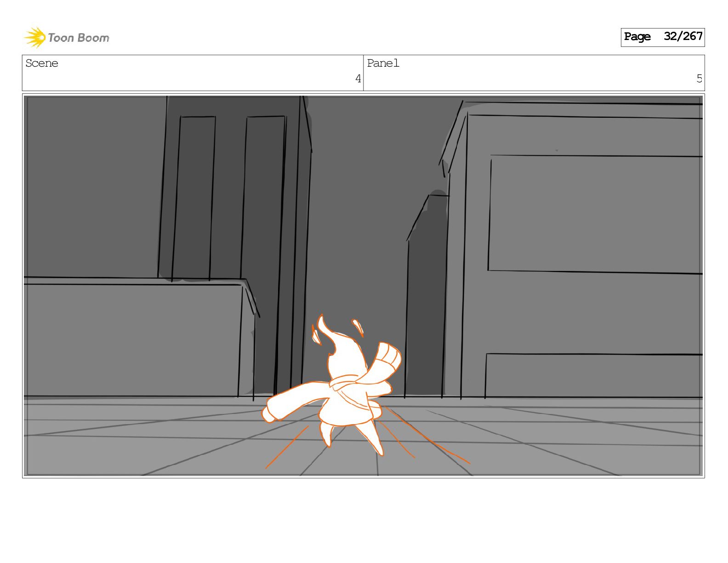Click the scene number '4'
Image resolution: width=728 pixels, height=563 pixels.
pos(358,79)
